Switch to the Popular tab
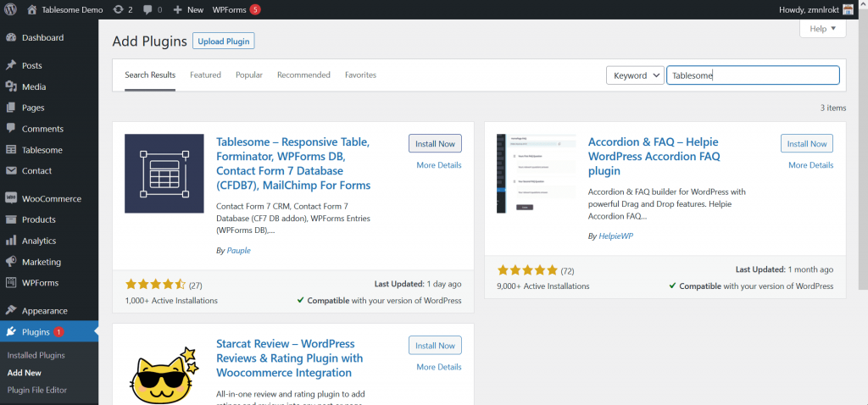Viewport: 868px width, 405px height. (249, 75)
